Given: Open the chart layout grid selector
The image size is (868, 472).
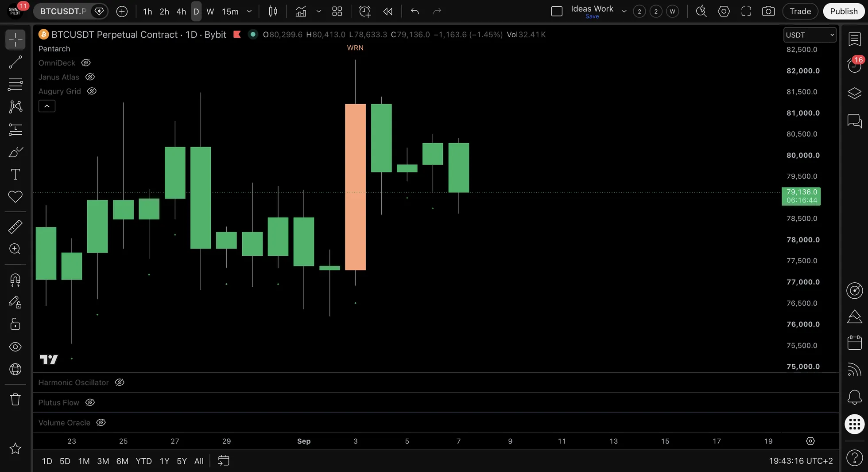Looking at the screenshot, I should coord(337,12).
